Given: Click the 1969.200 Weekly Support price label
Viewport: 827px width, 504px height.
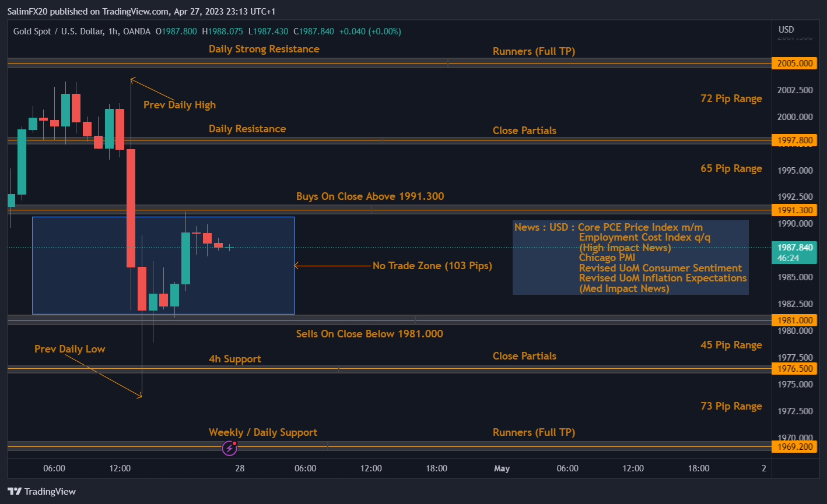Looking at the screenshot, I should point(794,446).
